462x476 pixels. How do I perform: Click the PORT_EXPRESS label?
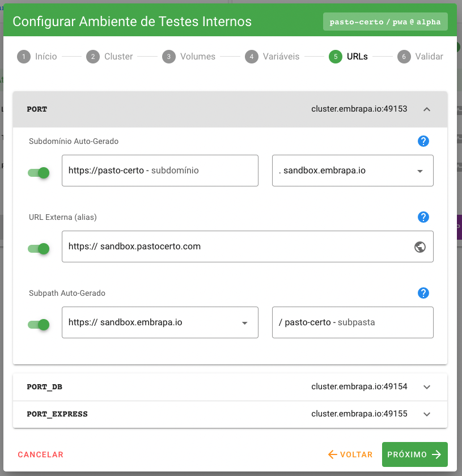(x=57, y=414)
